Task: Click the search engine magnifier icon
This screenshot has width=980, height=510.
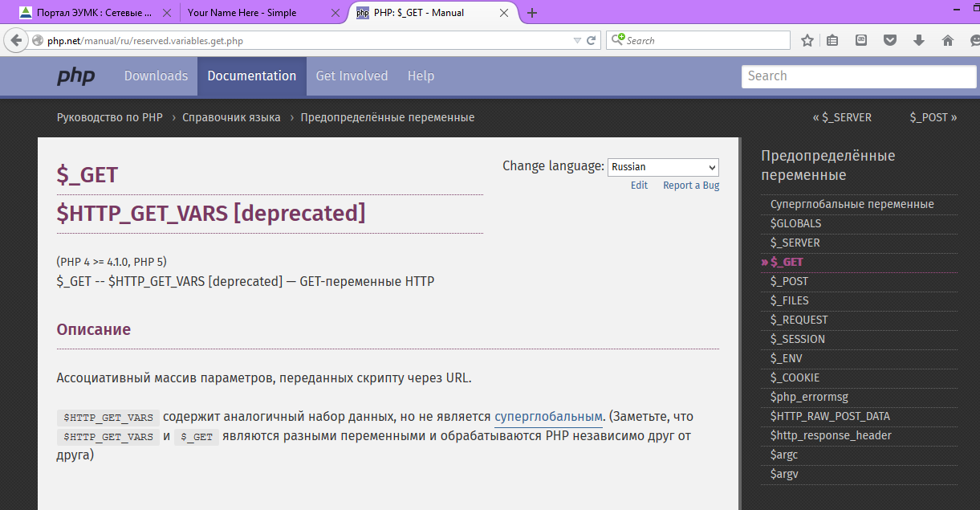Action: click(617, 40)
